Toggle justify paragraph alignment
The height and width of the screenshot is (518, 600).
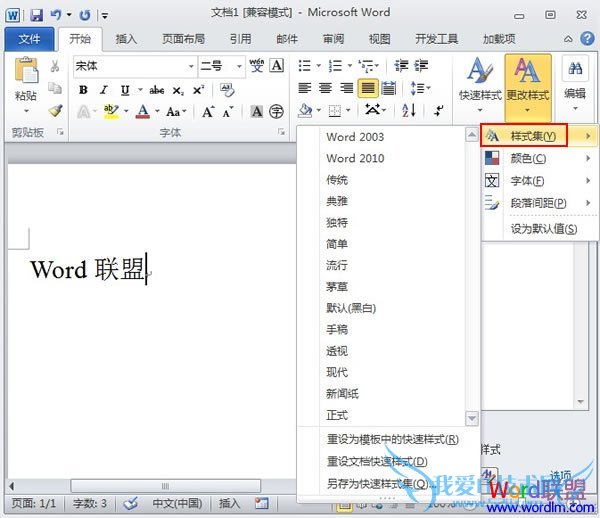pos(368,88)
